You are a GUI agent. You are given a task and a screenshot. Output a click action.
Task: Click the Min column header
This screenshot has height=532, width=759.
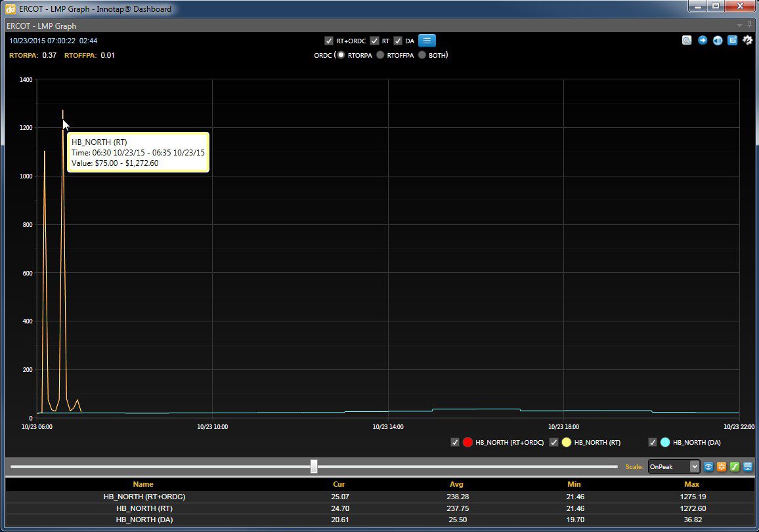click(574, 484)
